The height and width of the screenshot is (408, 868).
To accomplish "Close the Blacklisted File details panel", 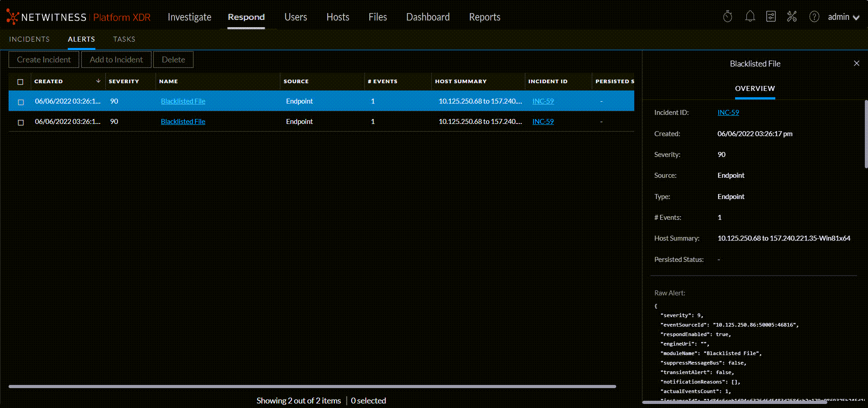I will coord(856,63).
